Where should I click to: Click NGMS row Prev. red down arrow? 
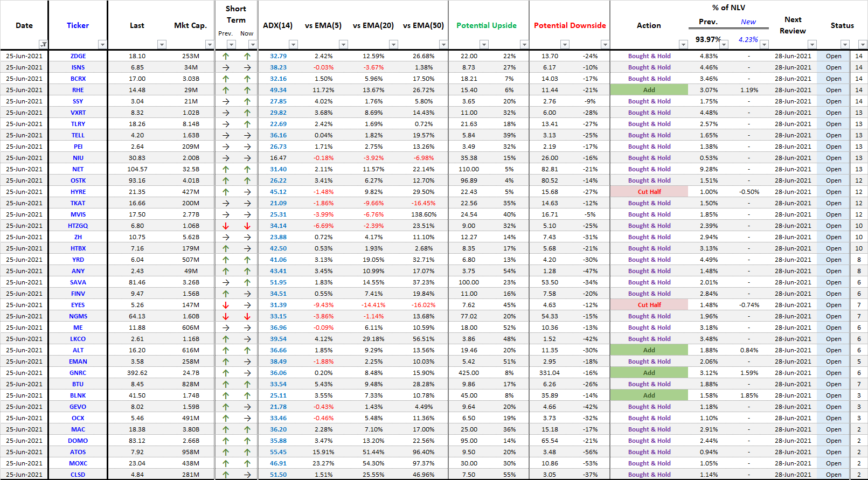pos(226,316)
